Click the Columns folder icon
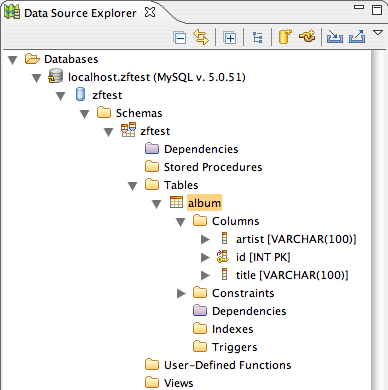The image size is (388, 390). click(200, 220)
